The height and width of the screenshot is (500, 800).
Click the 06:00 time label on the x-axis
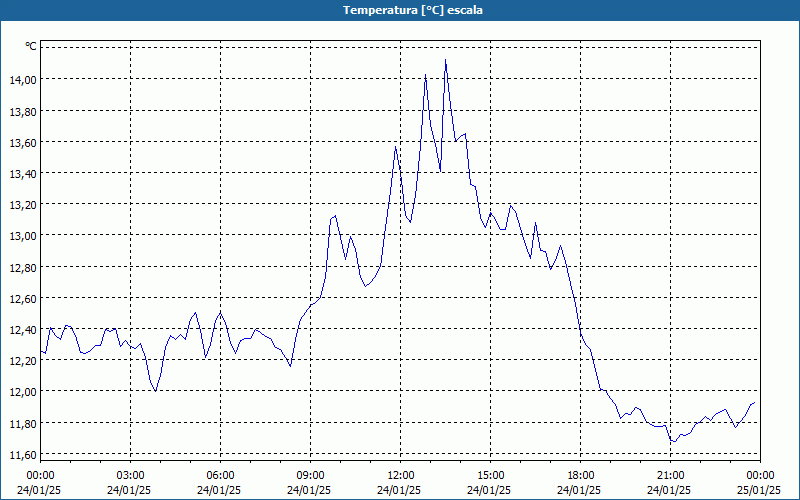220,474
